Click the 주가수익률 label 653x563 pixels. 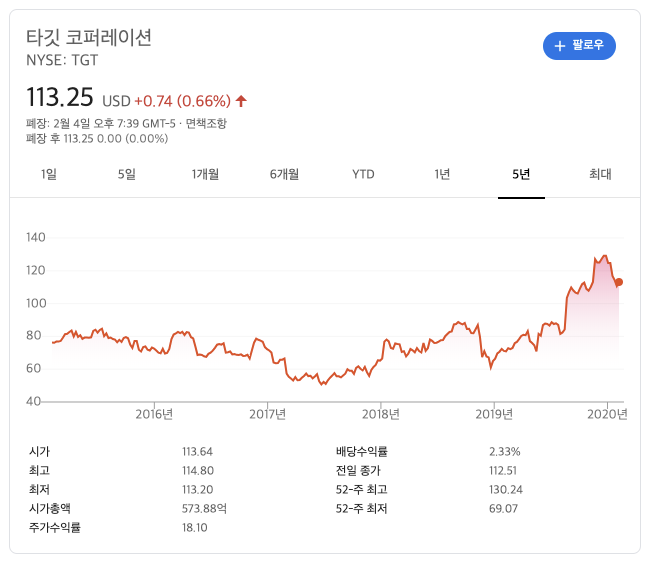click(x=55, y=528)
